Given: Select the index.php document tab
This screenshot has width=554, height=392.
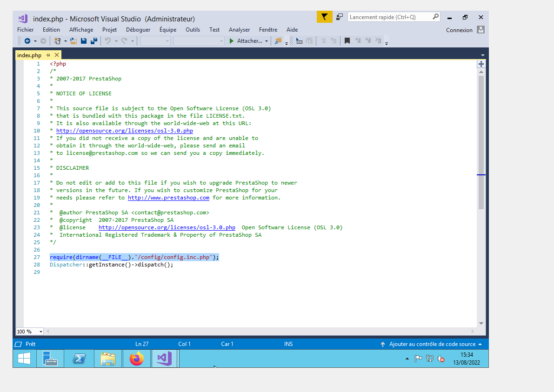Looking at the screenshot, I should [29, 55].
